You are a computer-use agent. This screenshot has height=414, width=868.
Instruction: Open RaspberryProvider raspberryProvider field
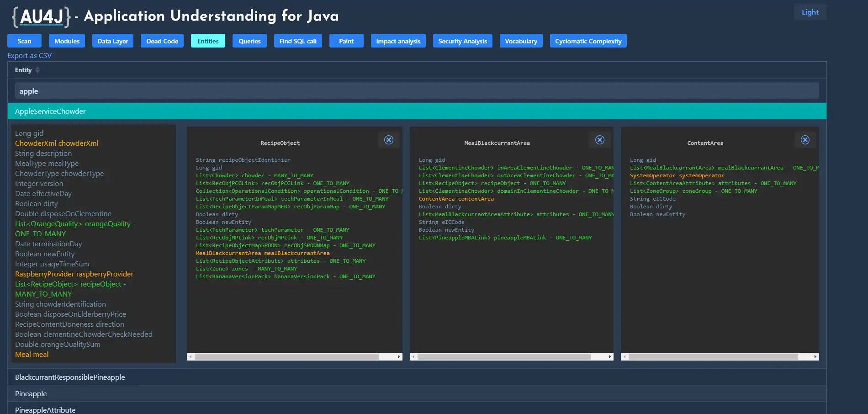click(74, 274)
